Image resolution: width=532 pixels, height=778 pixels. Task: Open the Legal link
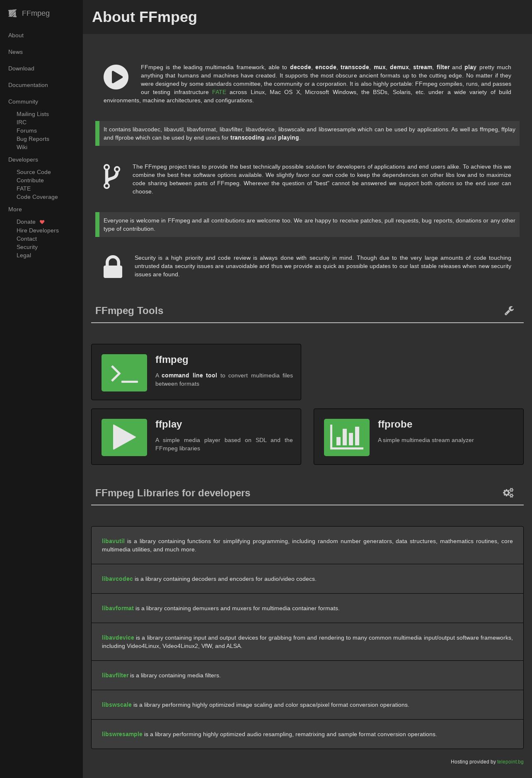tap(24, 255)
